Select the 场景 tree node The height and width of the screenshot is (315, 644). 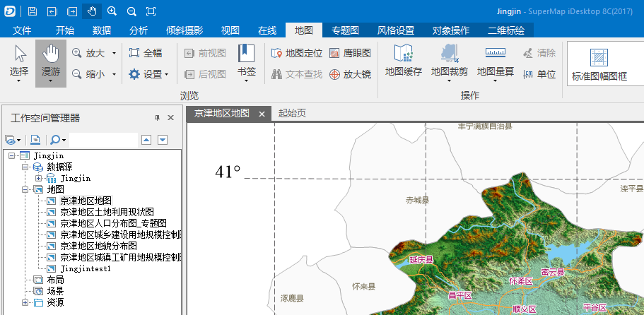click(x=55, y=291)
